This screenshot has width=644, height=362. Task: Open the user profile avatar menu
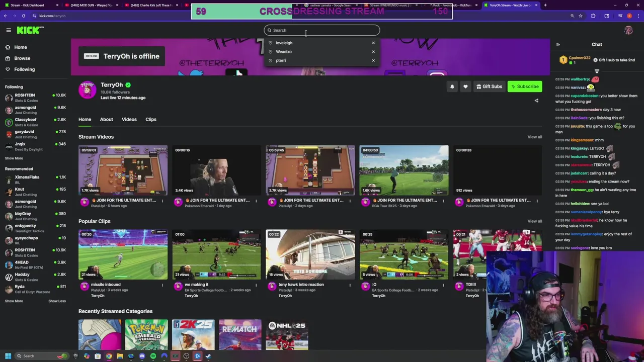(628, 30)
